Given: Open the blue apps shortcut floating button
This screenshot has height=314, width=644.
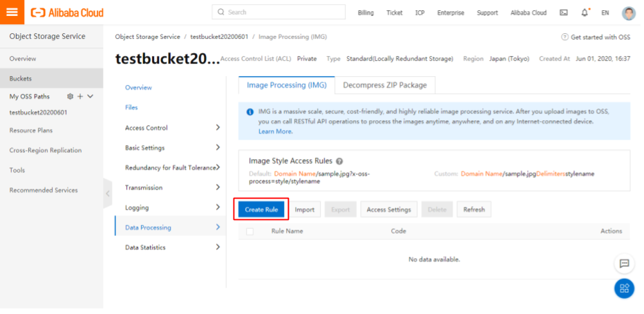Looking at the screenshot, I should (x=624, y=288).
